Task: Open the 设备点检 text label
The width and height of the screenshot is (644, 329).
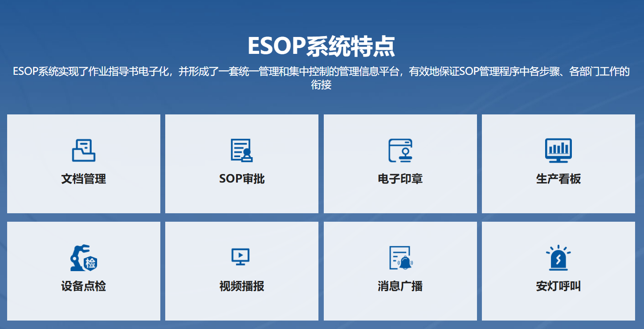Action: (84, 286)
